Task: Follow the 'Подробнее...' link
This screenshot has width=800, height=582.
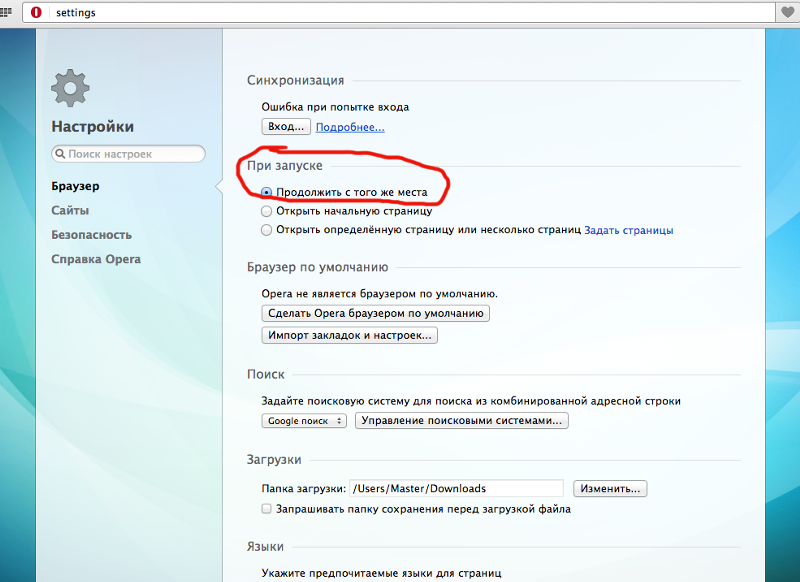Action: (x=350, y=127)
